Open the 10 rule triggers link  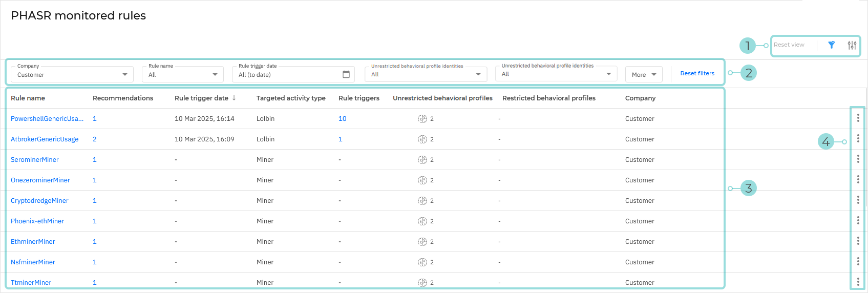coord(342,118)
